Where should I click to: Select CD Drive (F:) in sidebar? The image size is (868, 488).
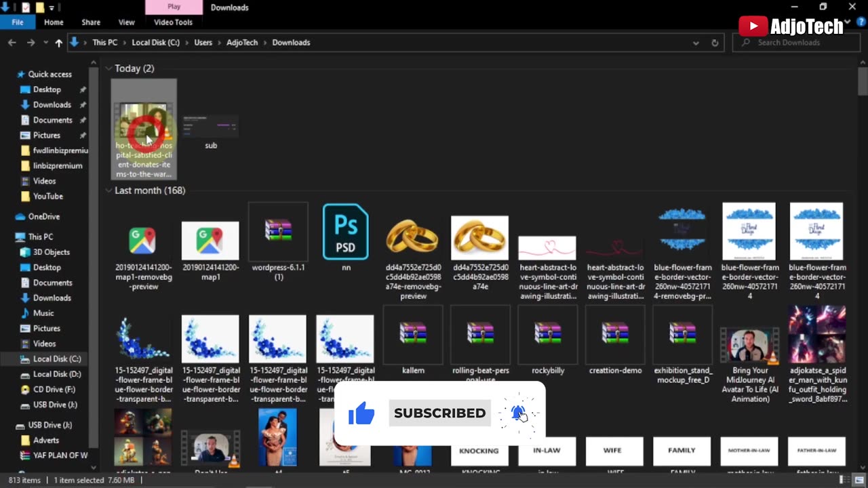coord(54,390)
